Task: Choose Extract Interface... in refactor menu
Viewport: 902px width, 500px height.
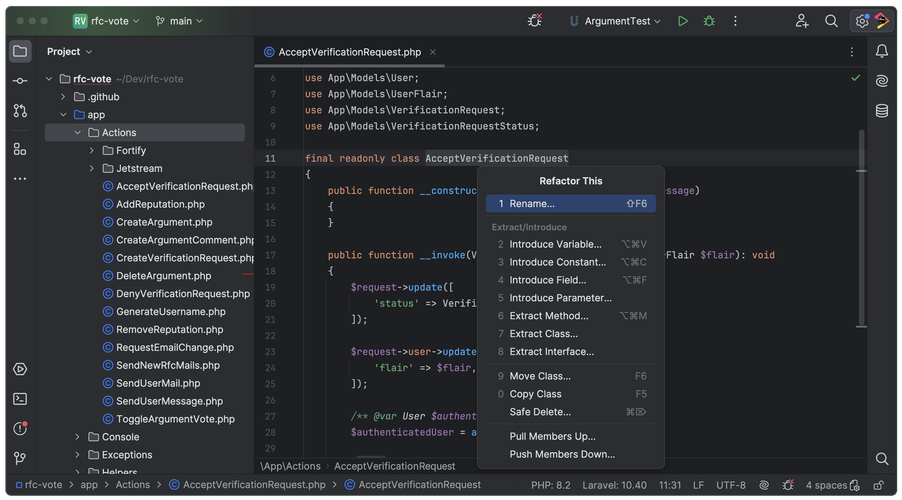Action: (571, 352)
